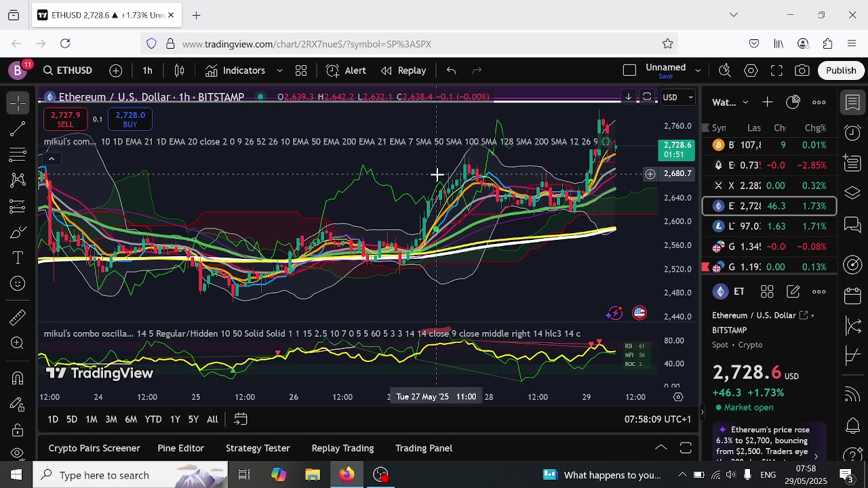Open the Strategy Tester tab
Viewport: 868px width, 488px height.
[x=258, y=448]
